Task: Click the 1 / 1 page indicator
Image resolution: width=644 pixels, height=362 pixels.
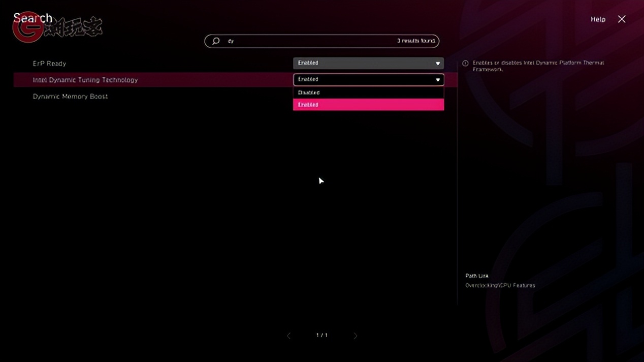Action: click(322, 336)
